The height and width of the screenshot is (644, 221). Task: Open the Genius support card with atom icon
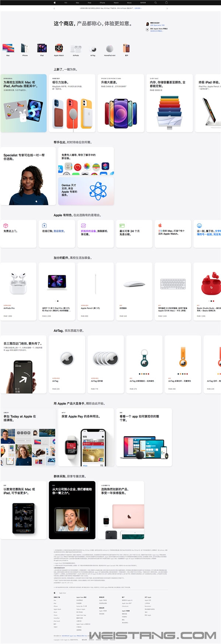point(86,191)
